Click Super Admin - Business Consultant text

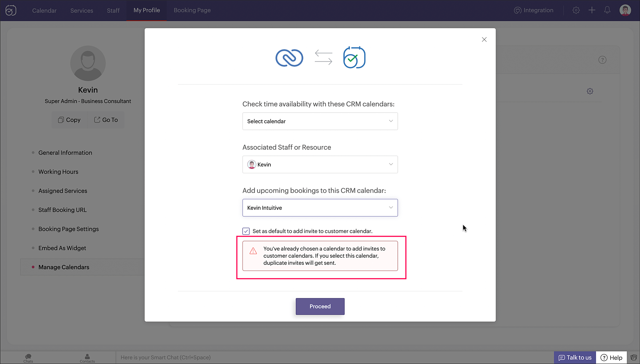(x=88, y=101)
